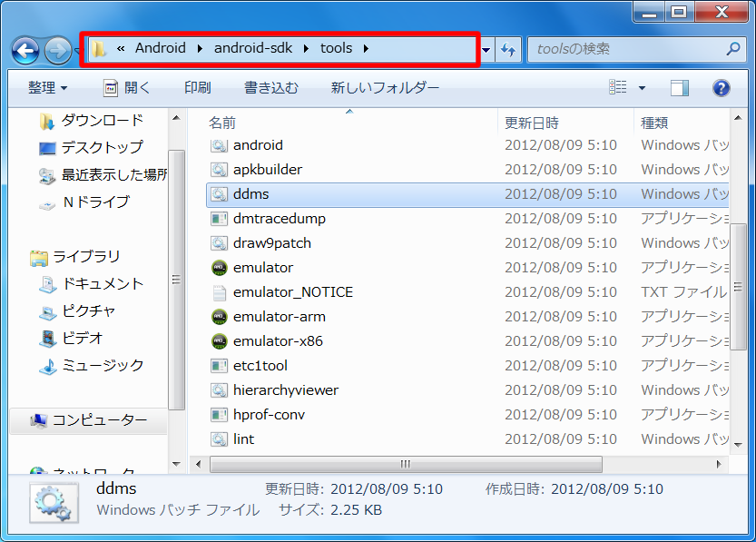Screen dimensions: 756x542
Task: Open ミュージック library
Action: tap(91, 366)
